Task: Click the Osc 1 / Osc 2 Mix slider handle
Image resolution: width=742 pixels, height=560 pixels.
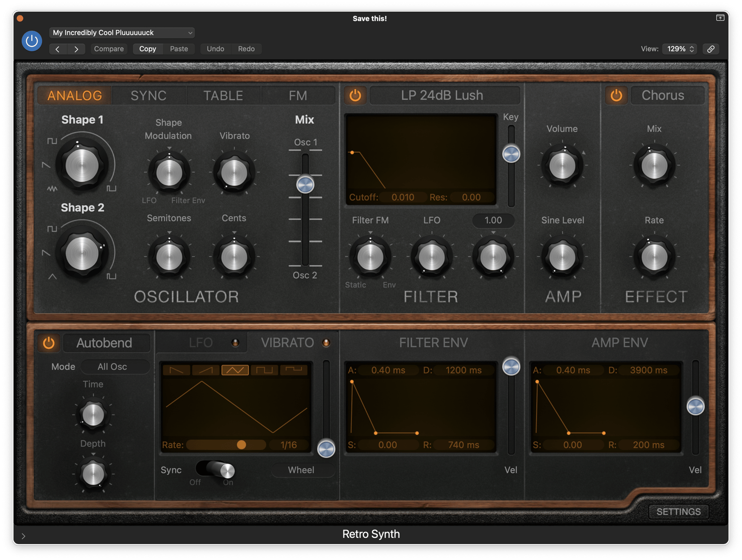Action: tap(305, 184)
